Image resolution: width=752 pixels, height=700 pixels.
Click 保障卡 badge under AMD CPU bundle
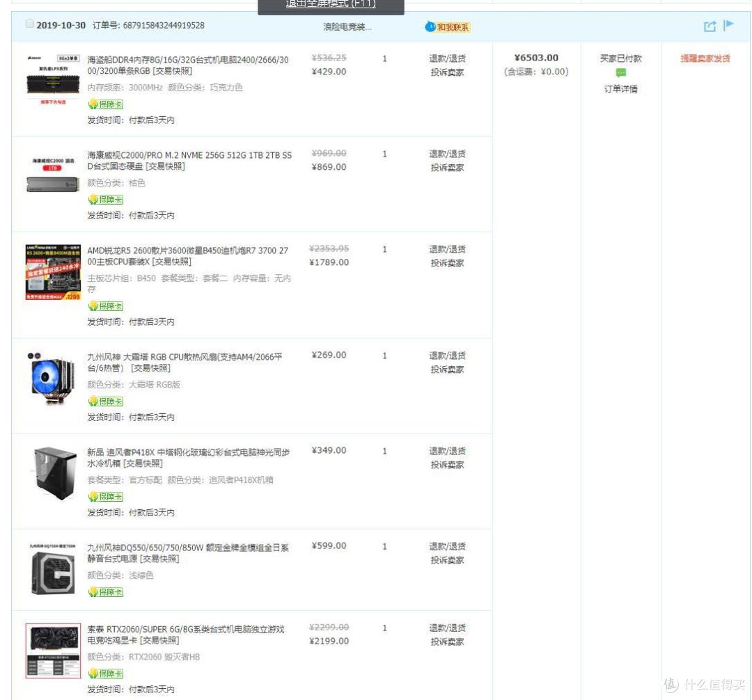[x=106, y=305]
